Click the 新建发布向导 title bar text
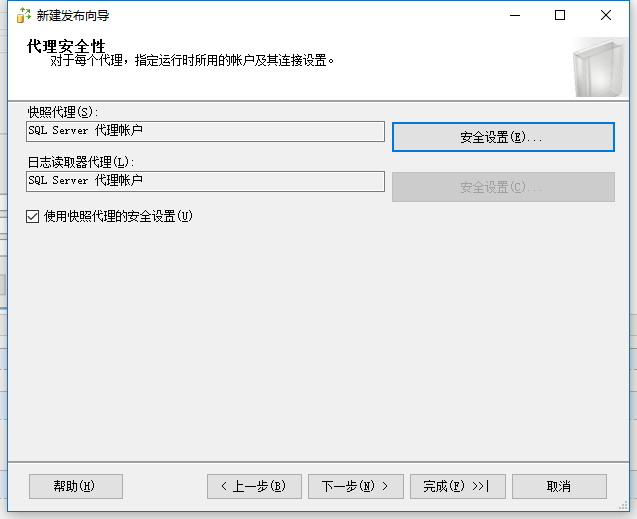Viewport: 637px width, 519px height. [72, 16]
